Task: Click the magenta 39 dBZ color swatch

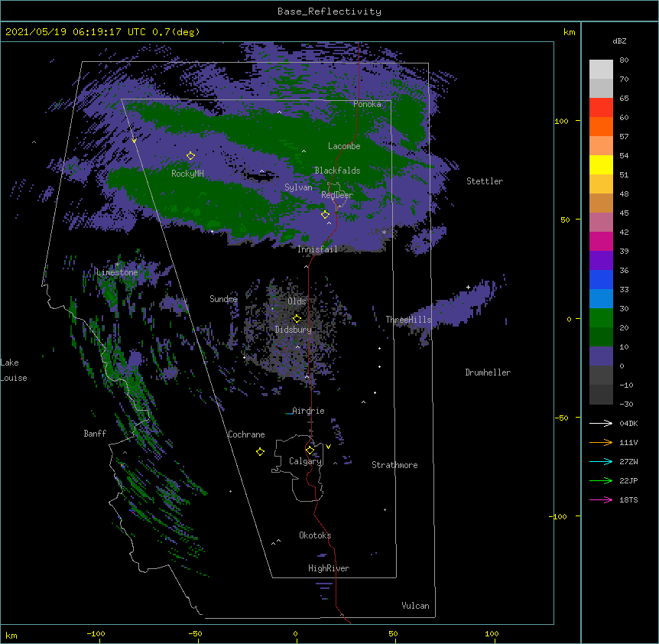Action: (x=601, y=241)
